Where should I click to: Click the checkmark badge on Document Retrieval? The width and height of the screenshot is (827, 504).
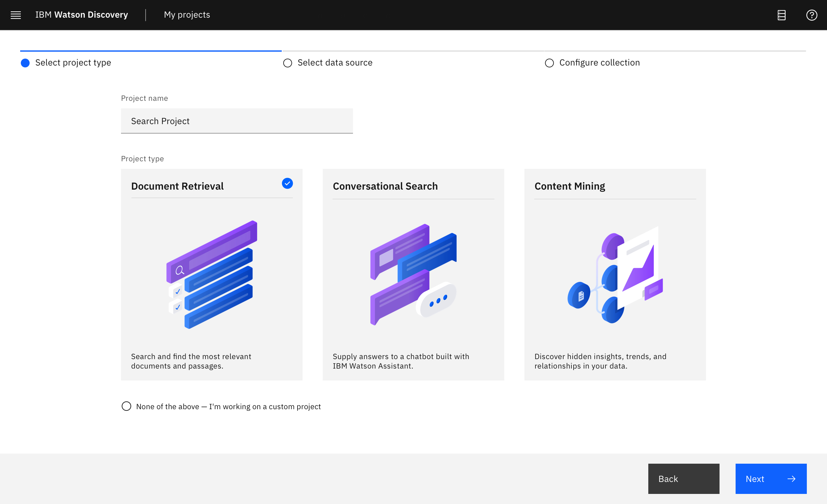(287, 184)
